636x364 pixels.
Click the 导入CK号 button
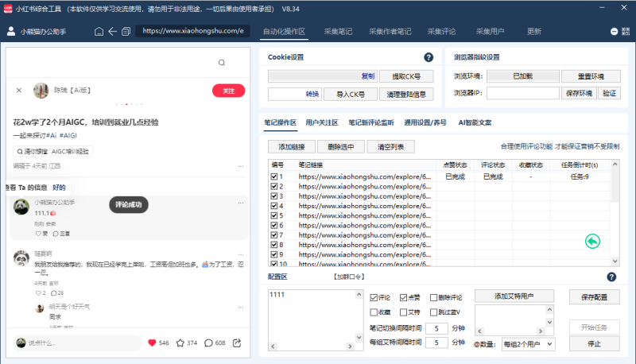point(351,95)
